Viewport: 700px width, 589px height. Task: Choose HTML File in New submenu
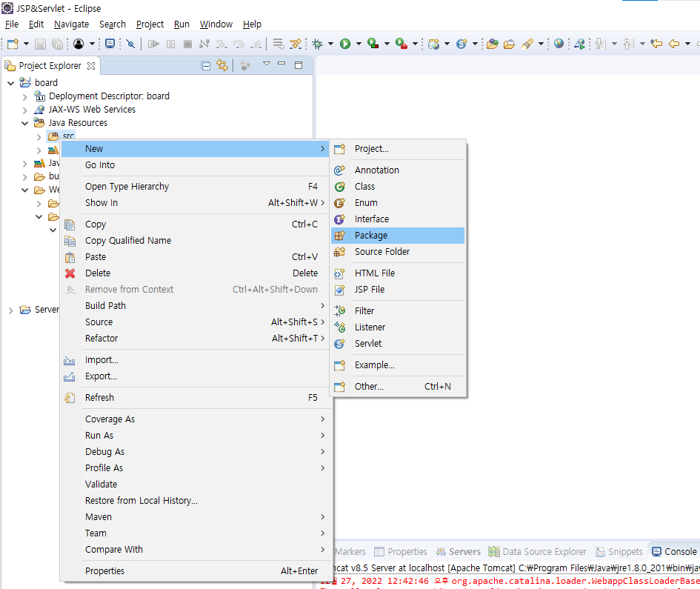coord(398,273)
